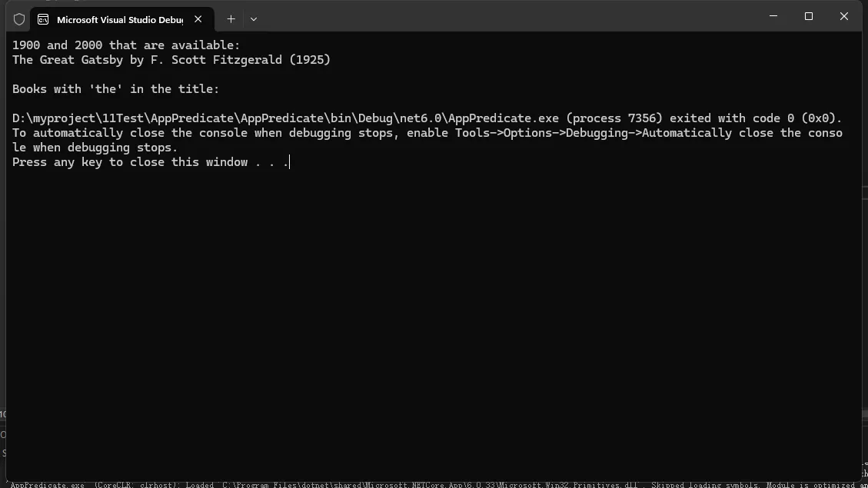Click the '1900 and 2000' output line
The height and width of the screenshot is (488, 868).
126,45
